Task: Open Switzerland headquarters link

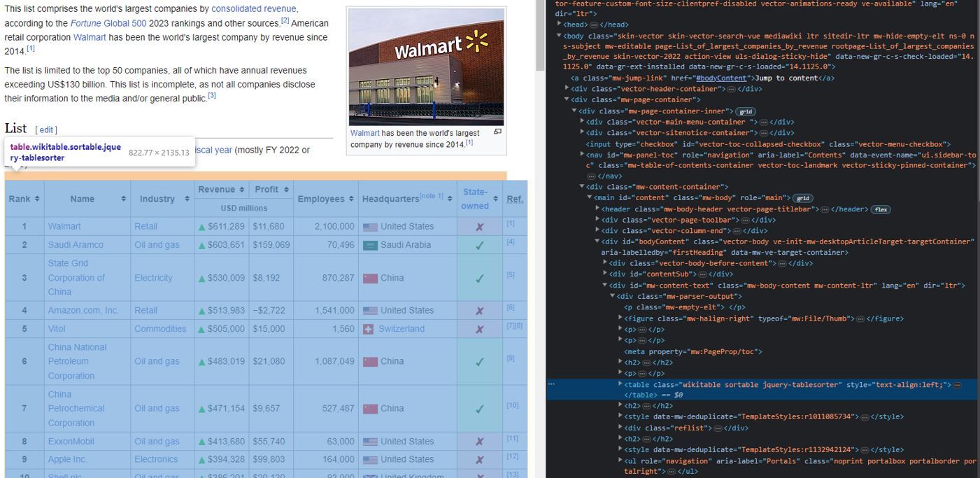Action: [x=402, y=329]
